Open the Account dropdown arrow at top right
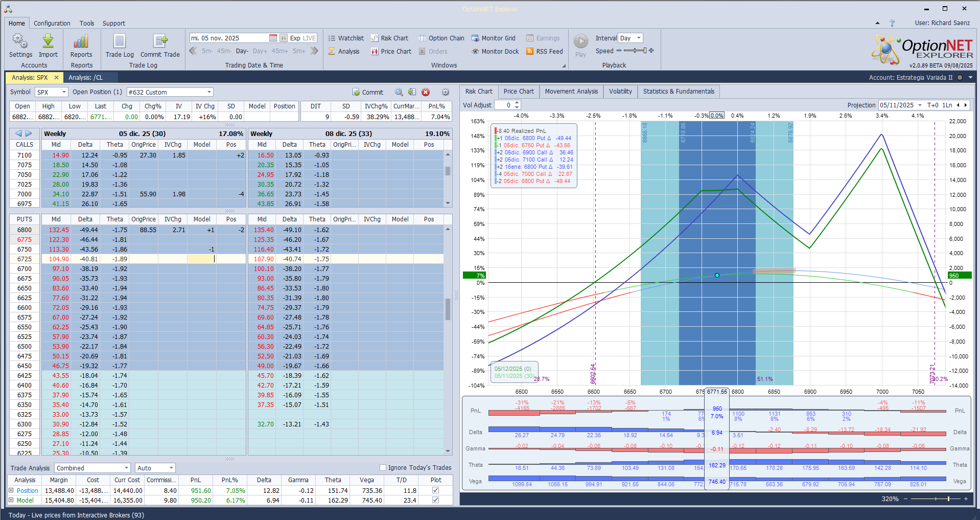Viewport: 980px width, 520px height. coord(970,78)
